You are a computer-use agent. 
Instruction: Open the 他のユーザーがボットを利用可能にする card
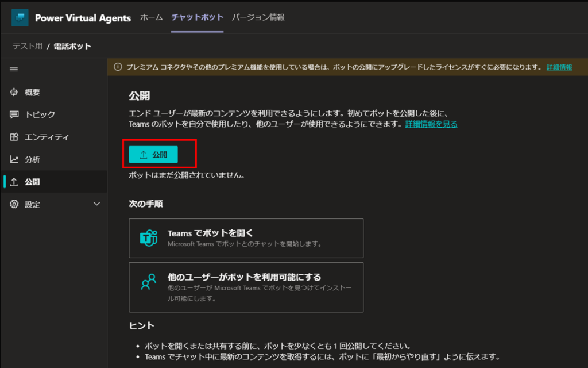click(x=246, y=287)
